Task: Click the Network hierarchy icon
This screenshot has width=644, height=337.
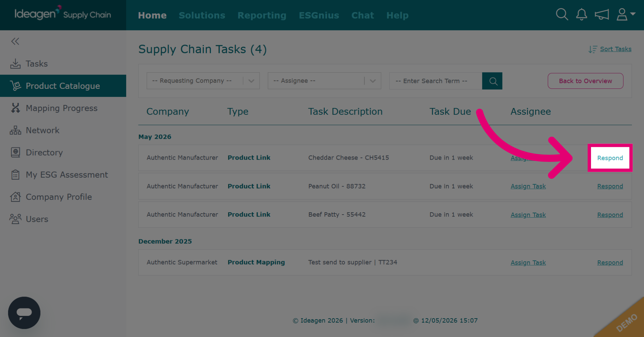Action: coord(15,130)
